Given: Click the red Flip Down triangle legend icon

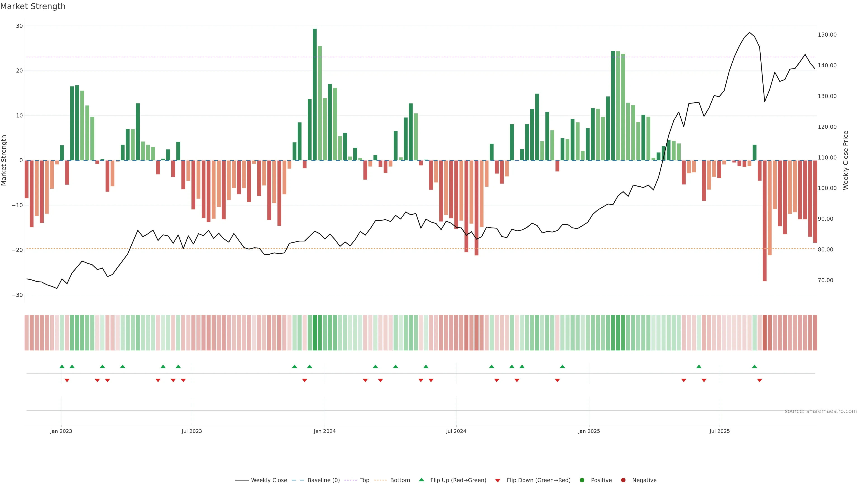Looking at the screenshot, I should click(x=498, y=481).
